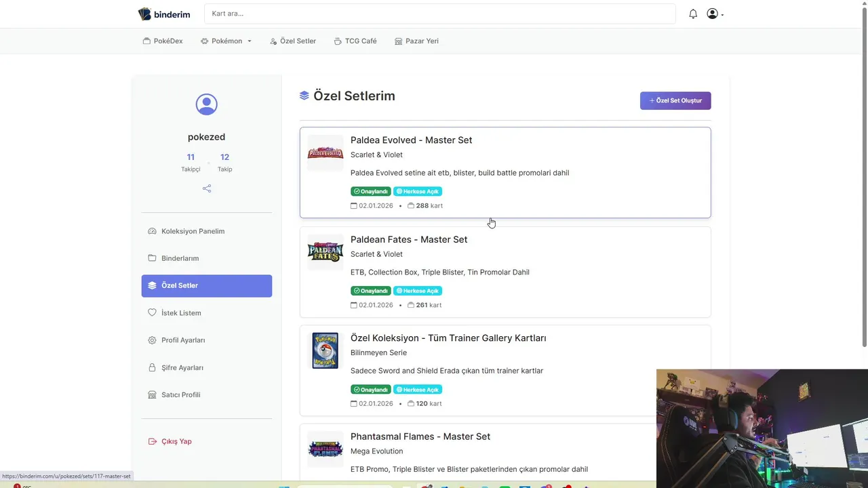Open 'Paldean Fates - Master Set' title
This screenshot has height=488, width=868.
(409, 239)
